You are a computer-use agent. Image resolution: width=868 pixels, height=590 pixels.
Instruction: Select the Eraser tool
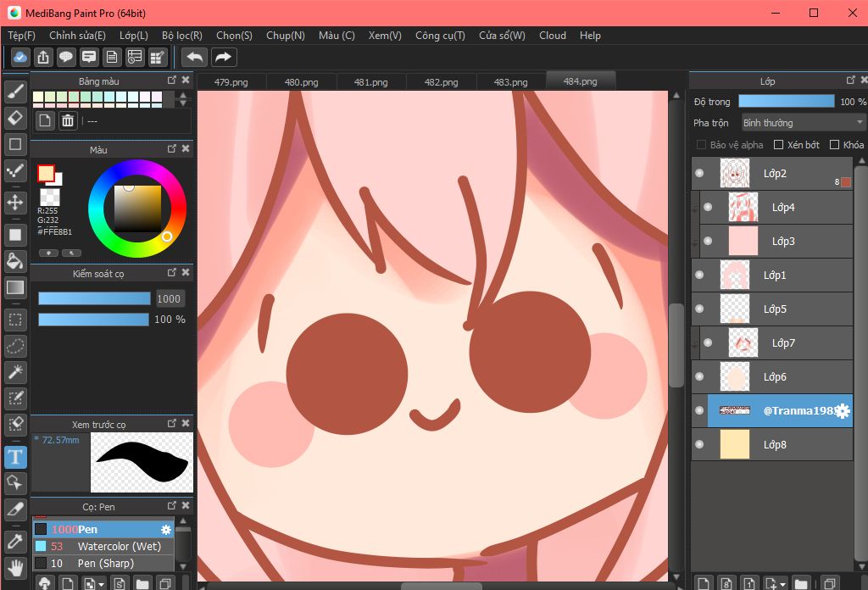(x=15, y=118)
